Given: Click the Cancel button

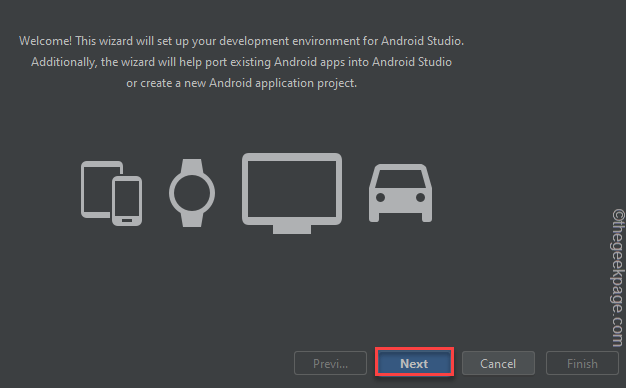Looking at the screenshot, I should [498, 363].
